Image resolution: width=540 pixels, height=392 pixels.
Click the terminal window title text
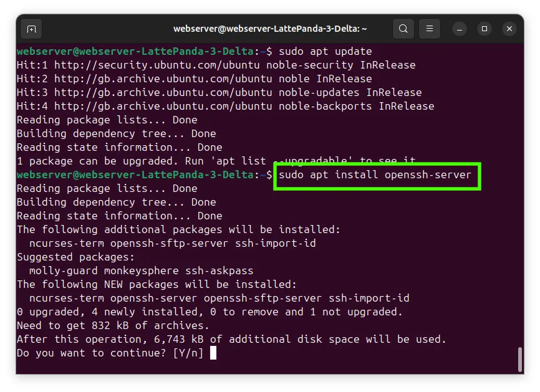270,29
